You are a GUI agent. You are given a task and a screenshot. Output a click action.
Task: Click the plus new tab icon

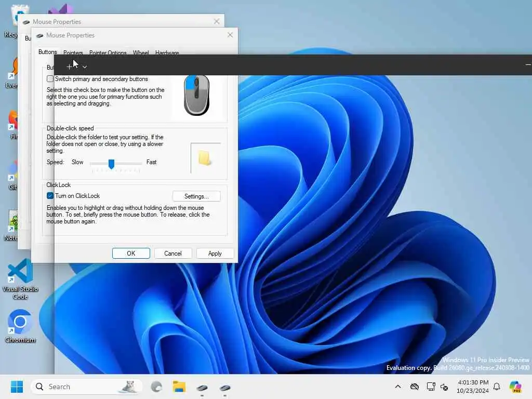pyautogui.click(x=69, y=67)
